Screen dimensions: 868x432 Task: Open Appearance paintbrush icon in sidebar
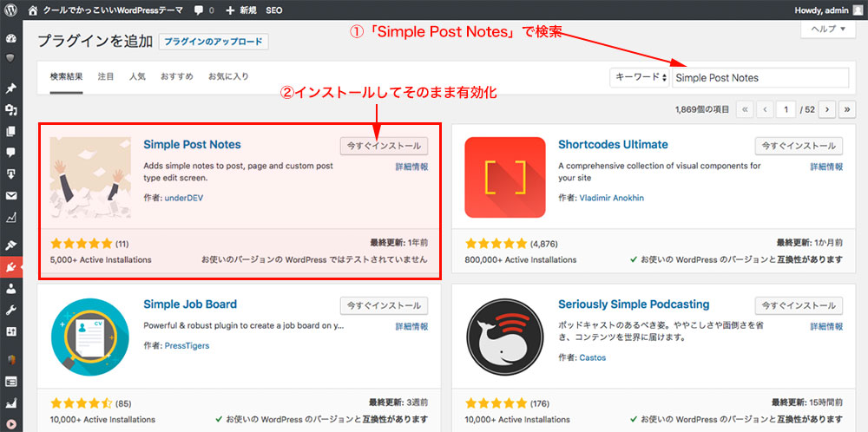pyautogui.click(x=10, y=245)
